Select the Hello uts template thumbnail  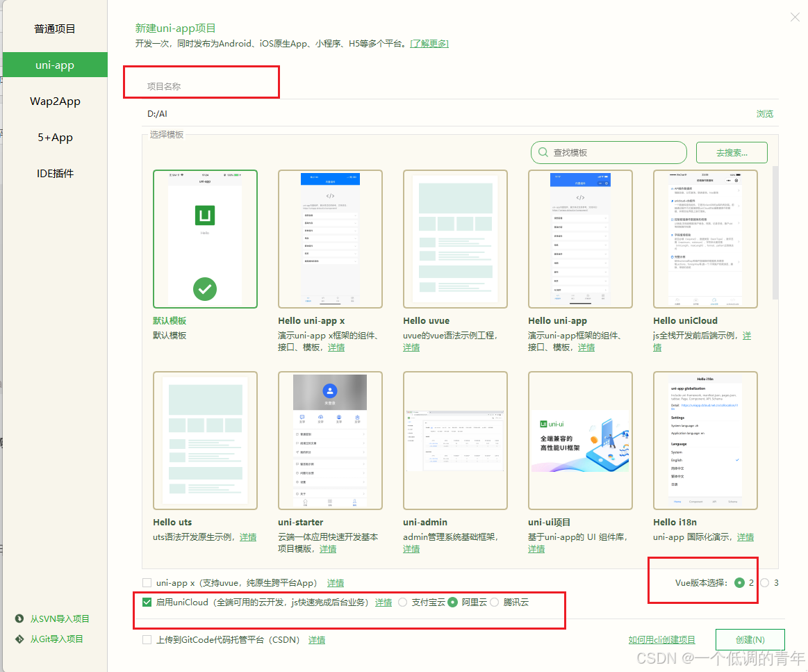tap(205, 441)
